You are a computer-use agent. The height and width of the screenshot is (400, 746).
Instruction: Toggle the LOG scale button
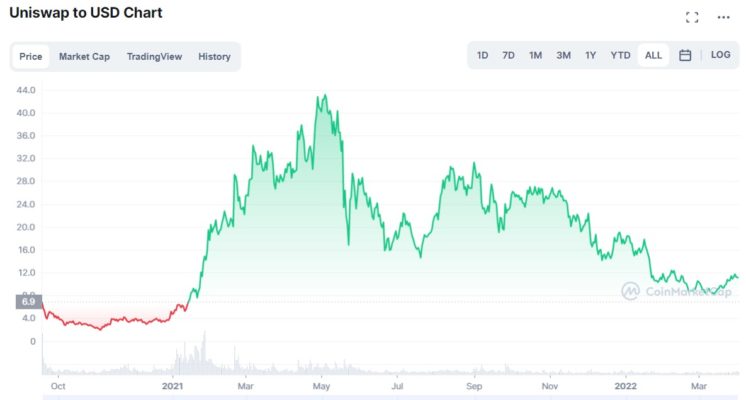point(721,55)
